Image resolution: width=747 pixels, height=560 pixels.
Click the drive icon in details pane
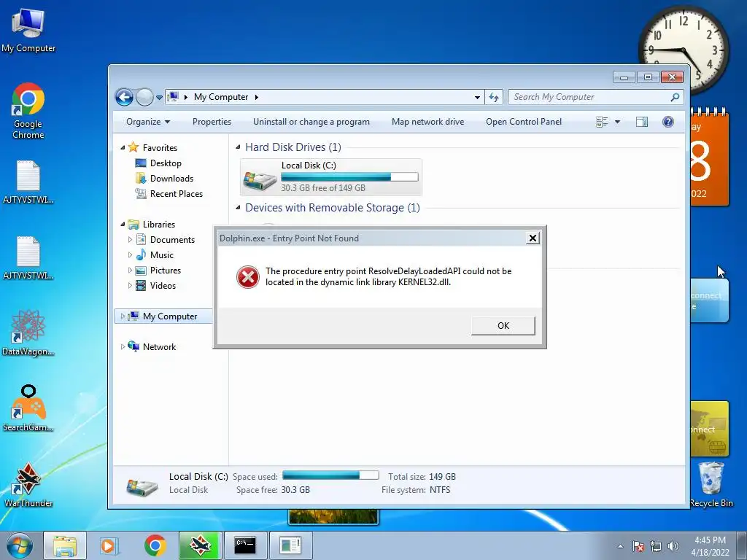tap(142, 486)
